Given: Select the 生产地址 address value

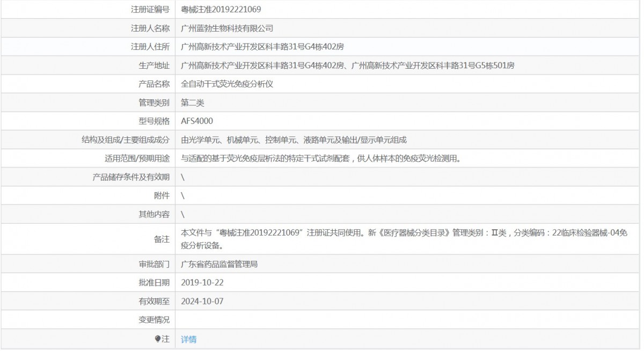Looking at the screenshot, I should pyautogui.click(x=348, y=65).
